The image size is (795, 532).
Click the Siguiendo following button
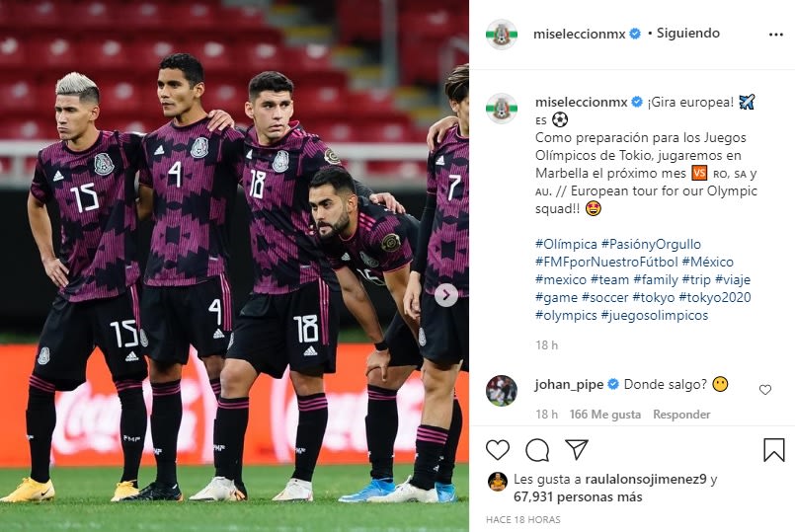(x=688, y=33)
